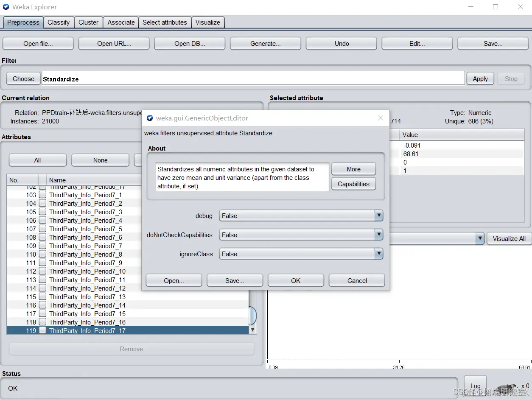Click the Save... button in main toolbar
Screen dimensions: 532x400
(493, 43)
